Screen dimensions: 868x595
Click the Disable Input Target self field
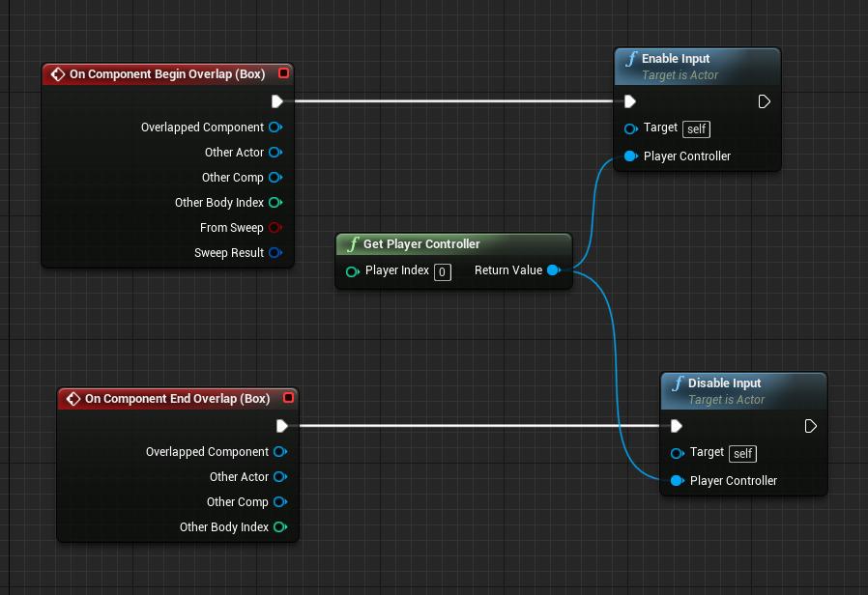pos(742,453)
